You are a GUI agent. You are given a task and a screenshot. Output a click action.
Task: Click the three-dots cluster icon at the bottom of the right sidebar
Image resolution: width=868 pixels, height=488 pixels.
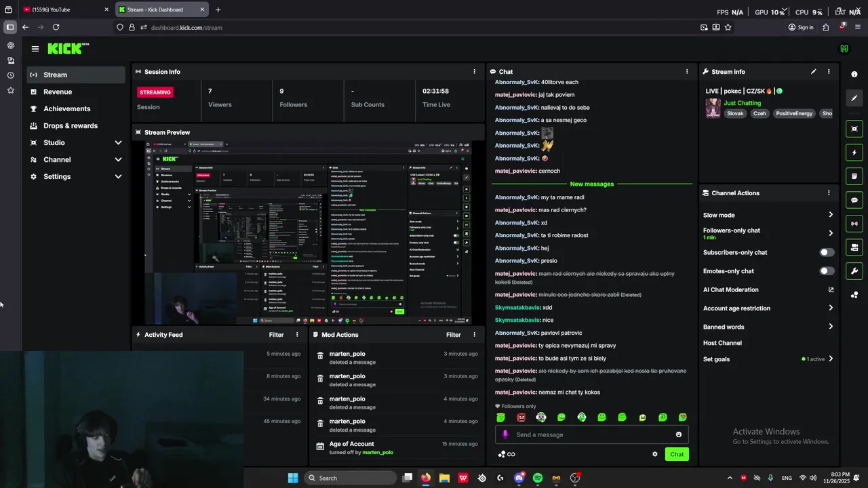854,295
